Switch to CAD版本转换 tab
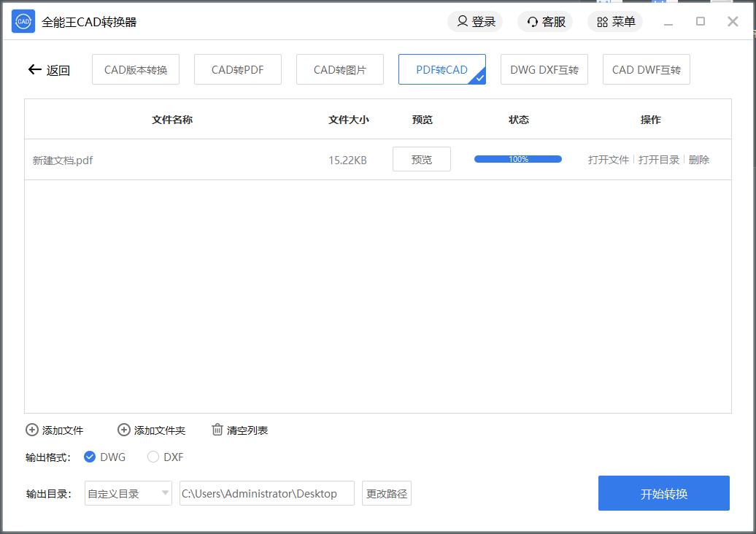The image size is (756, 534). [x=136, y=70]
